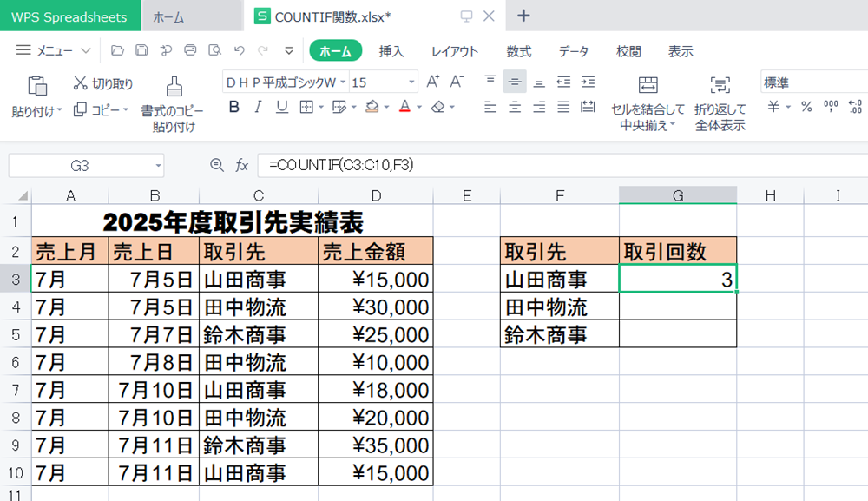Screen dimensions: 868x501
Task: Open the fill color dropdown arrow
Action: click(x=386, y=108)
